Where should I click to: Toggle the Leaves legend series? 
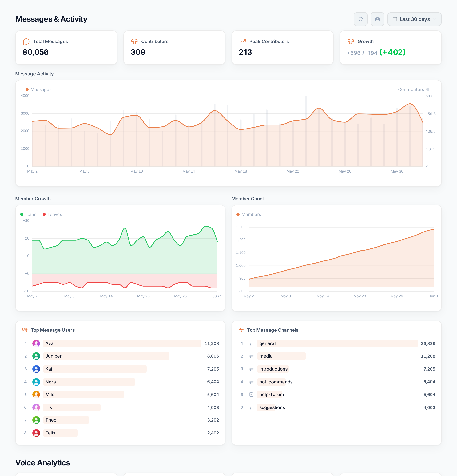(x=52, y=214)
